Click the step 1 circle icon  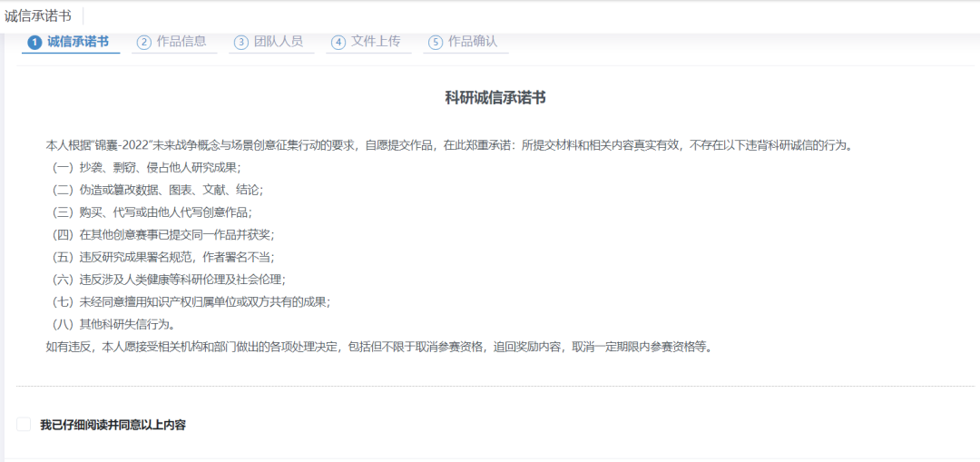click(x=34, y=43)
